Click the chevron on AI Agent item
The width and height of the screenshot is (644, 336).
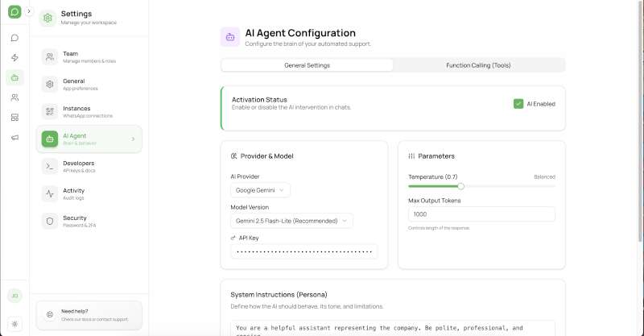click(133, 139)
